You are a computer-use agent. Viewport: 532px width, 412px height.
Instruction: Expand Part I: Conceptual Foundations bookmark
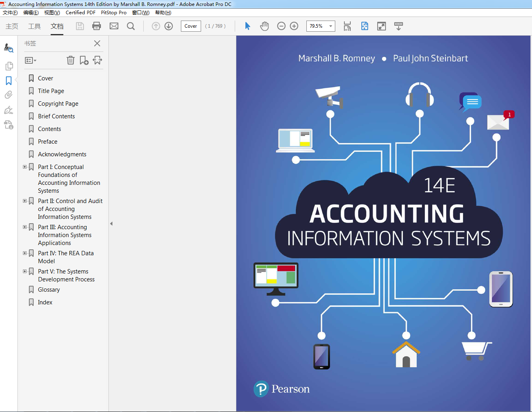(25, 167)
